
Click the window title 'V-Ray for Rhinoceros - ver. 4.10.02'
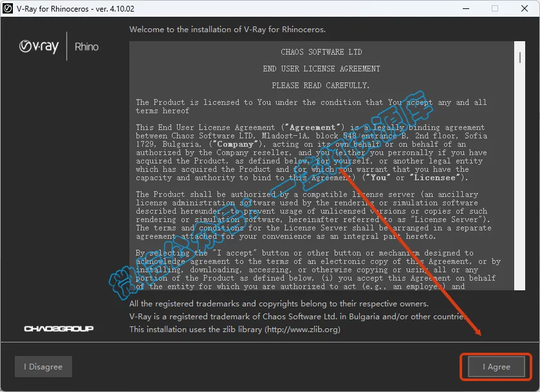[x=75, y=8]
